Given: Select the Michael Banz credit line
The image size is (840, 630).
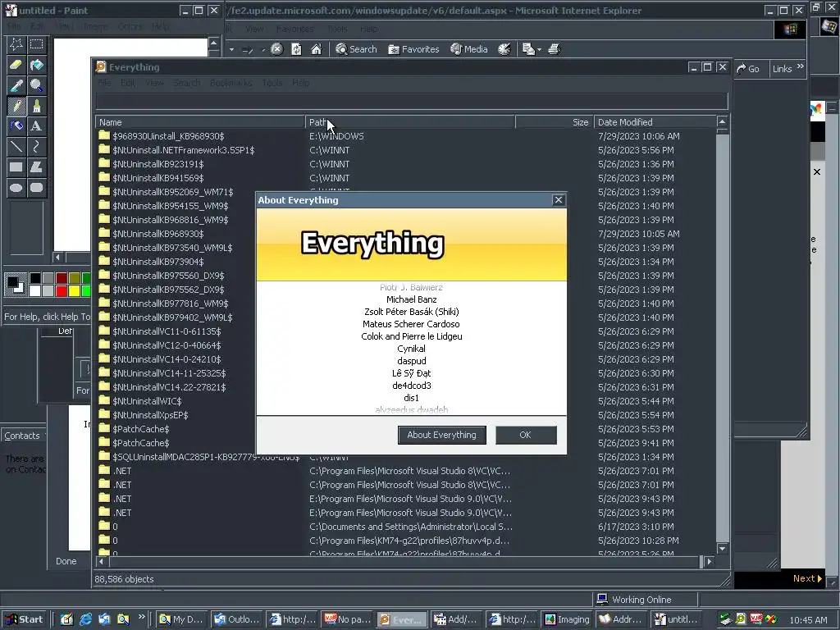Looking at the screenshot, I should pos(412,299).
